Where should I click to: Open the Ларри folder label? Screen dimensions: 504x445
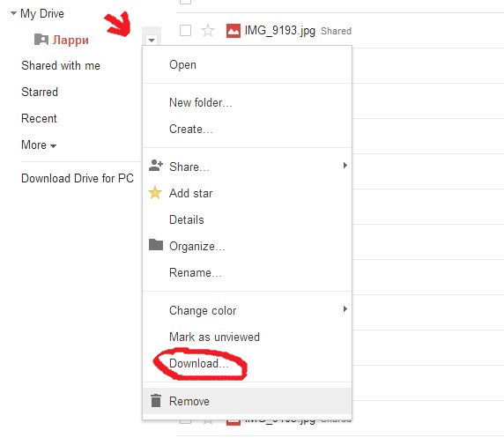pos(70,40)
